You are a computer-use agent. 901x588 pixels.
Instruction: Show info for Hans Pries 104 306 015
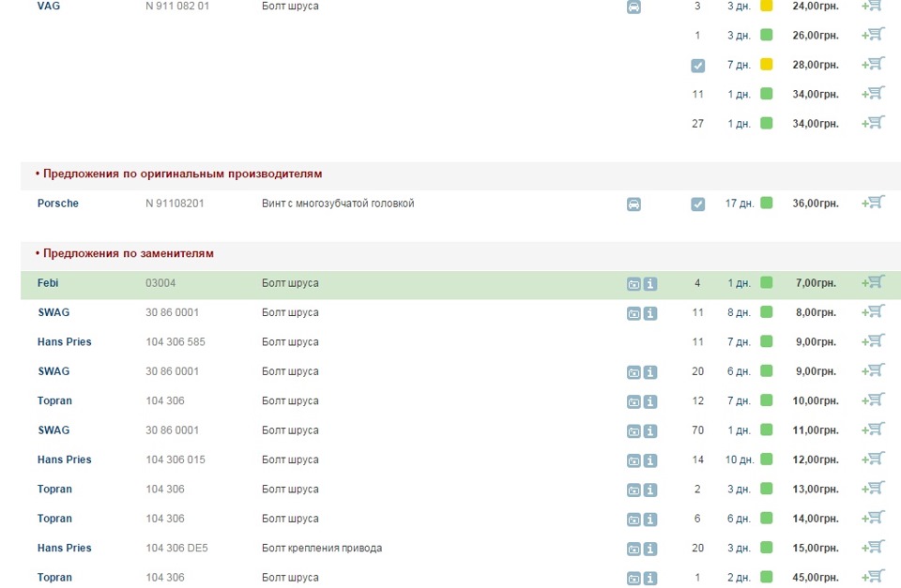pyautogui.click(x=649, y=460)
